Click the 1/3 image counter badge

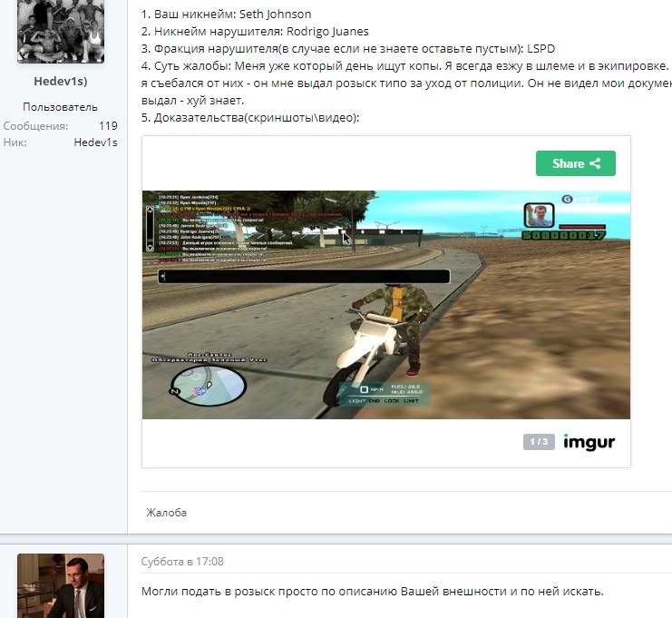(x=538, y=442)
